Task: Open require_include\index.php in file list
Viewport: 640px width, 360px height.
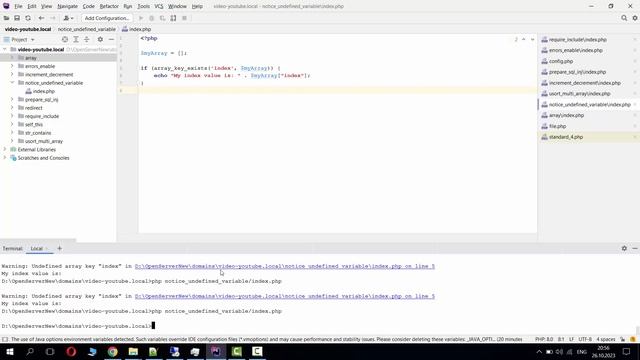Action: 578,40
